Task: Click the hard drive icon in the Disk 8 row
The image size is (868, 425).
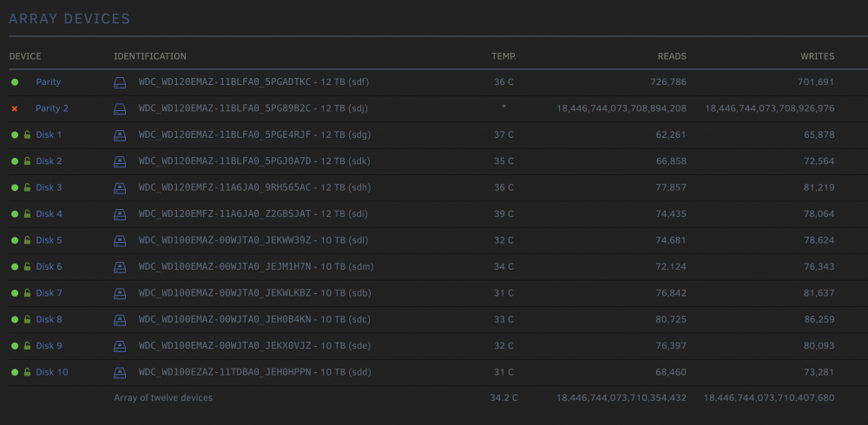Action: (x=120, y=320)
